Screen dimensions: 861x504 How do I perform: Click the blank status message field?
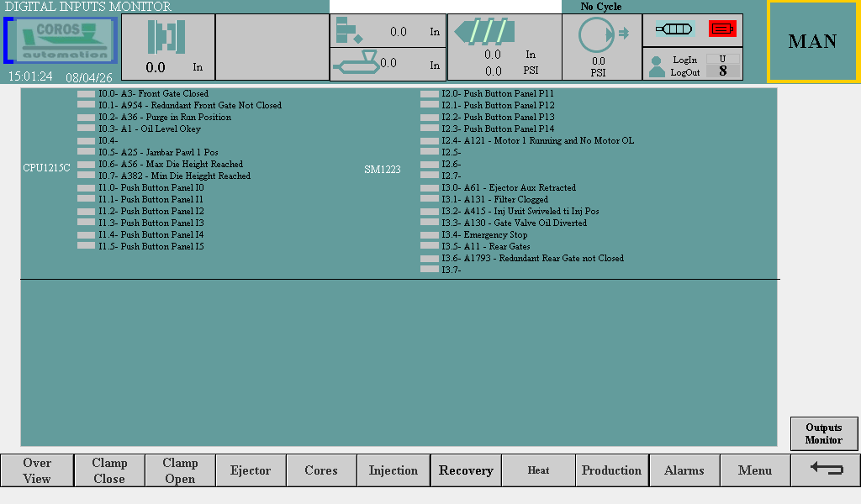445,7
